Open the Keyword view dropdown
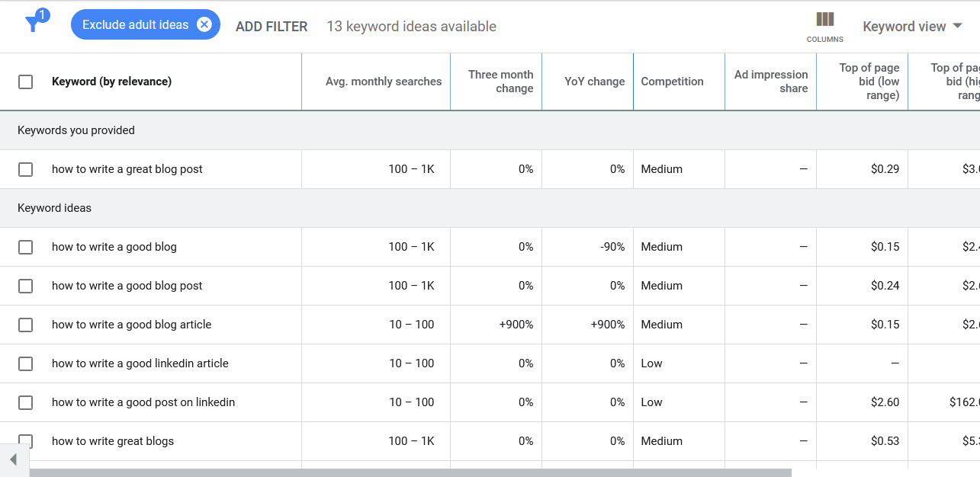Image resolution: width=980 pixels, height=477 pixels. 913,27
